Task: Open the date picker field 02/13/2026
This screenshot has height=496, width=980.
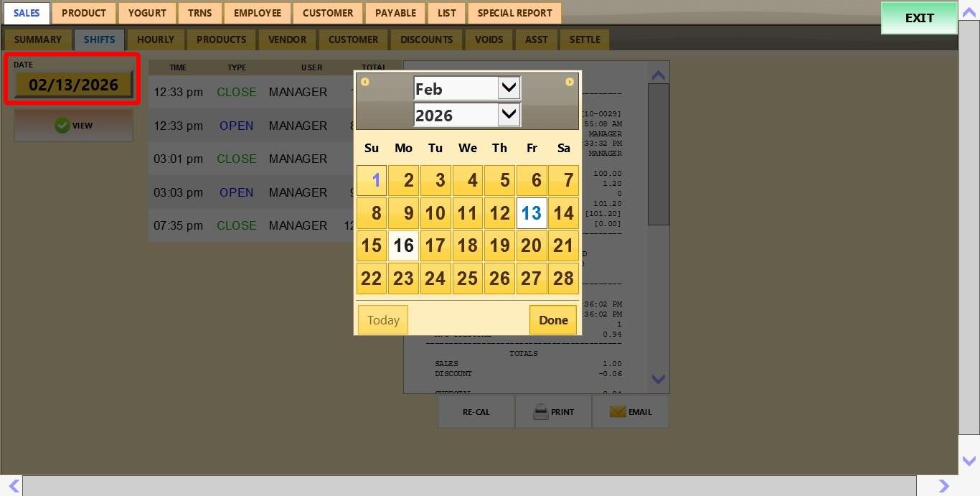Action: click(x=73, y=85)
